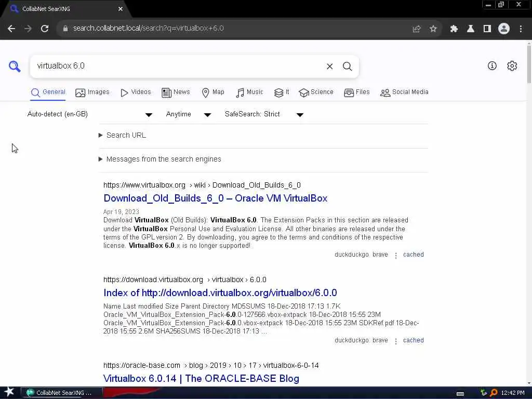Open Chrome Labs flask icon
Image resolution: width=532 pixels, height=399 pixels.
tap(471, 29)
